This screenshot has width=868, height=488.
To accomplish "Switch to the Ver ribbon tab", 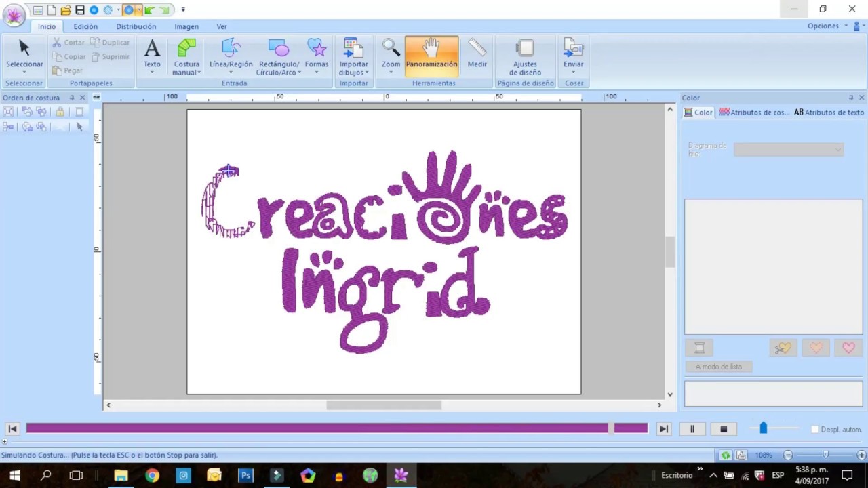I will tap(222, 26).
